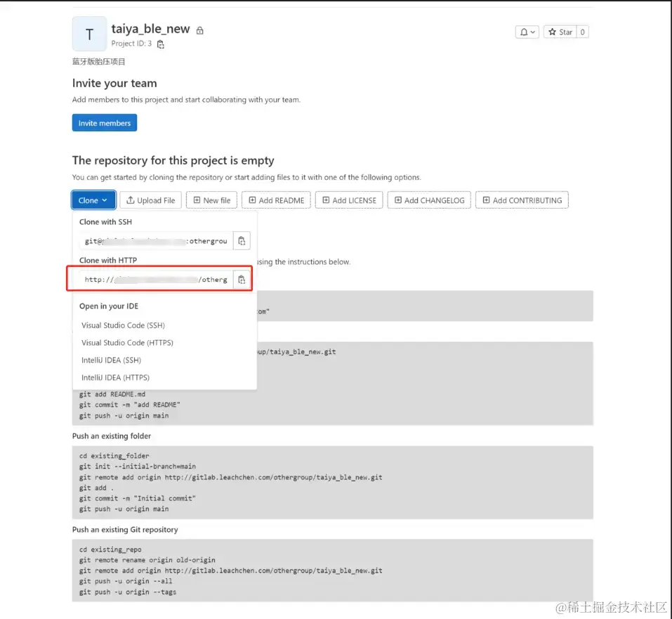
Task: Click the 'git push -u origin --all' line
Action: [x=126, y=582]
